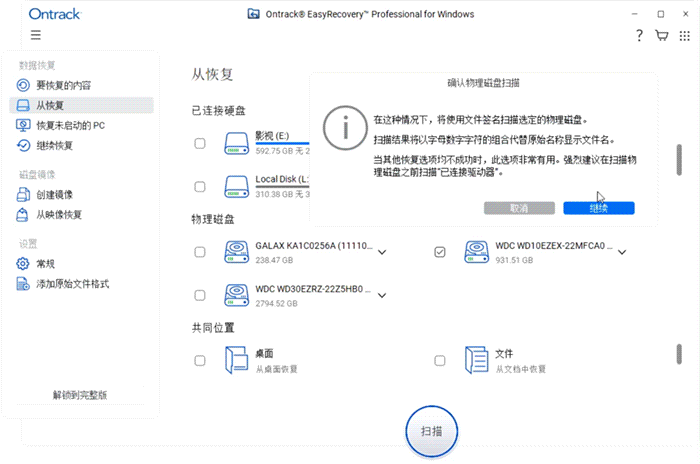Click the 影视 (E:) usage bar
Image resolution: width=700 pixels, height=464 pixels.
pos(282,143)
